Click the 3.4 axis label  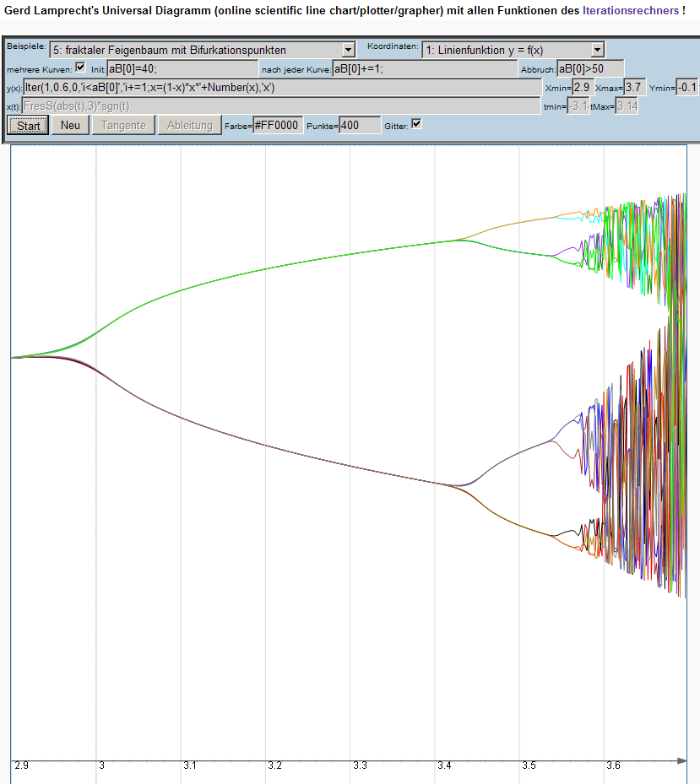444,765
